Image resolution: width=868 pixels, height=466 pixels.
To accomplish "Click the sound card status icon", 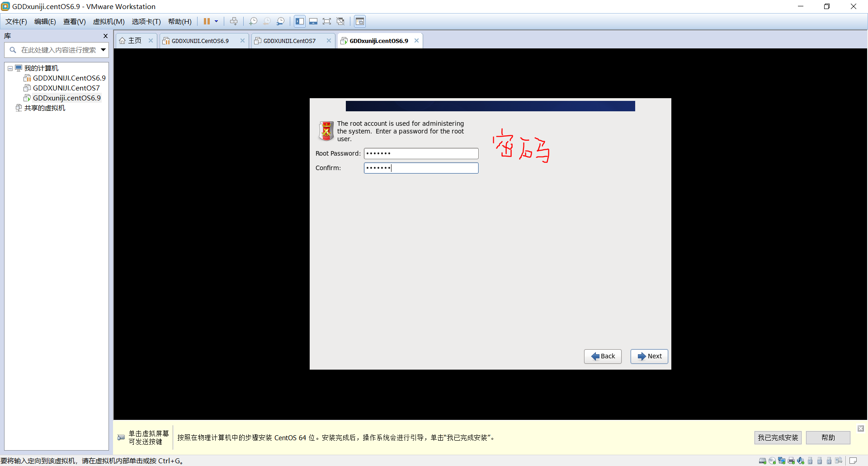I will click(801, 461).
